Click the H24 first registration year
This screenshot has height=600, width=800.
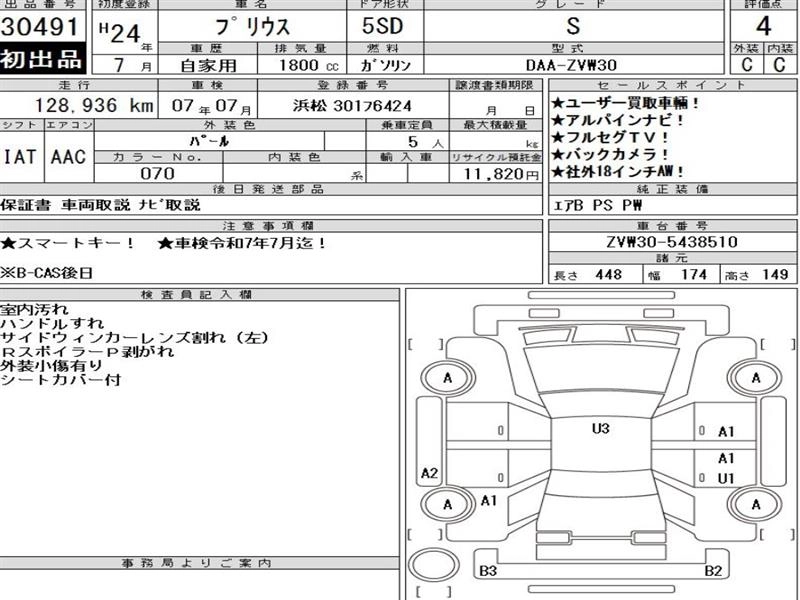coord(119,33)
